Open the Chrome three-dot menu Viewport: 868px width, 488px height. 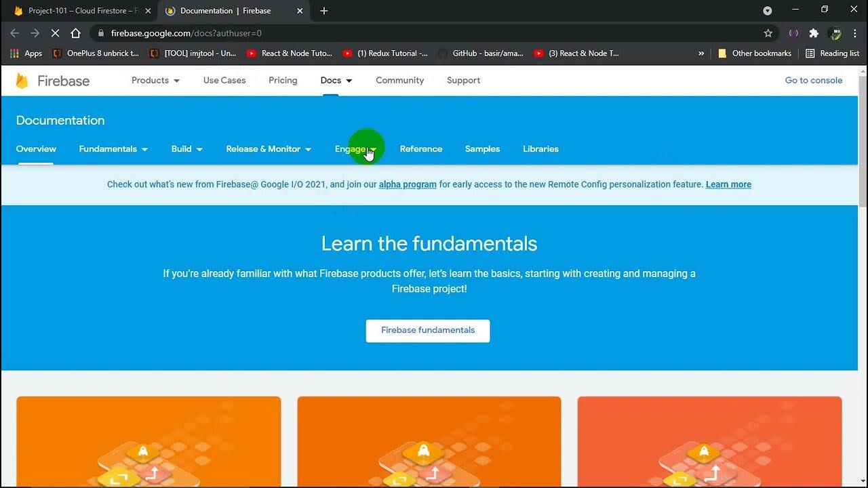854,33
